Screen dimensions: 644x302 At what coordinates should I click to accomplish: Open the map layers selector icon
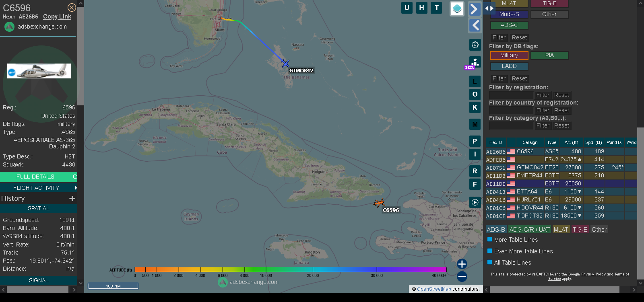point(457,8)
